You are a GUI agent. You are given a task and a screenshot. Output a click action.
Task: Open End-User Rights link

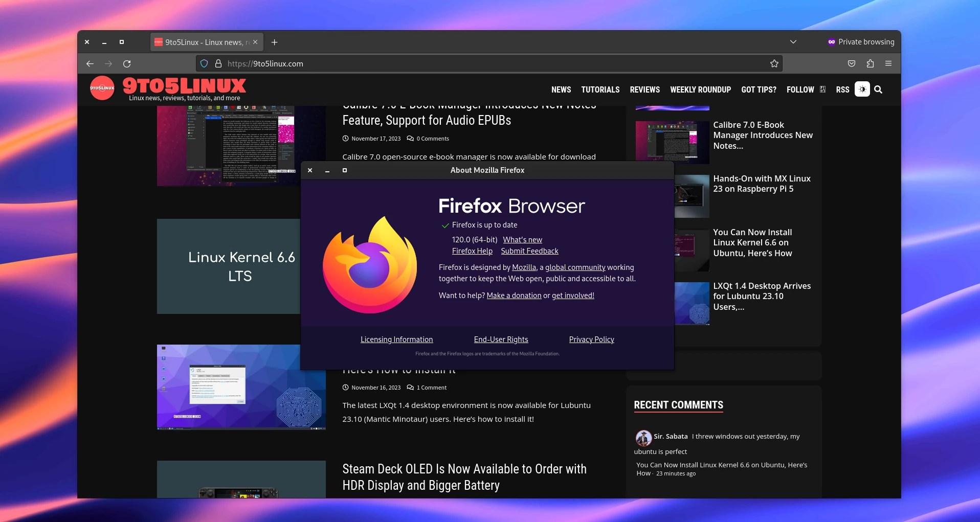pos(501,339)
